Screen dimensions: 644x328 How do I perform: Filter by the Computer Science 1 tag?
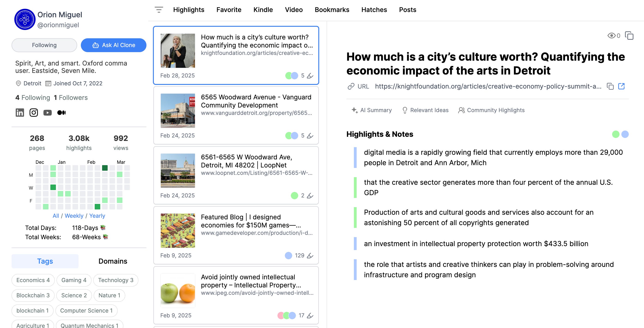pyautogui.click(x=86, y=310)
